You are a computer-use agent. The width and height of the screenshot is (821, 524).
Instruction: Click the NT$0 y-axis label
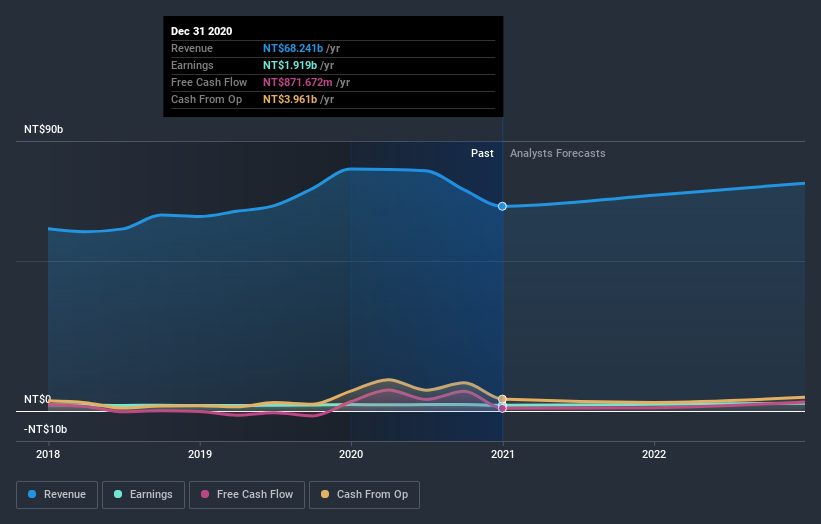[x=37, y=399]
